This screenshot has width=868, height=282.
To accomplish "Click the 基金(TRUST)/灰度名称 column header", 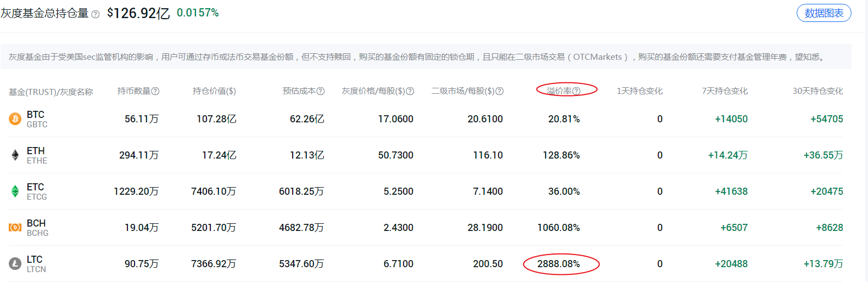I will [51, 92].
